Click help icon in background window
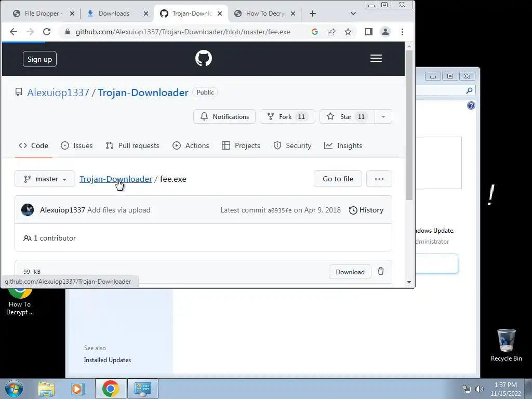This screenshot has width=532, height=399. [471, 105]
